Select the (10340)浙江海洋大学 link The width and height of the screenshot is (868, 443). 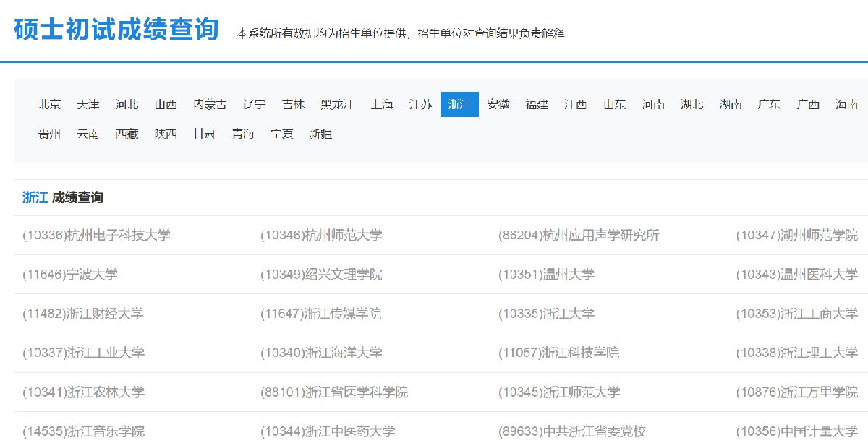click(321, 353)
